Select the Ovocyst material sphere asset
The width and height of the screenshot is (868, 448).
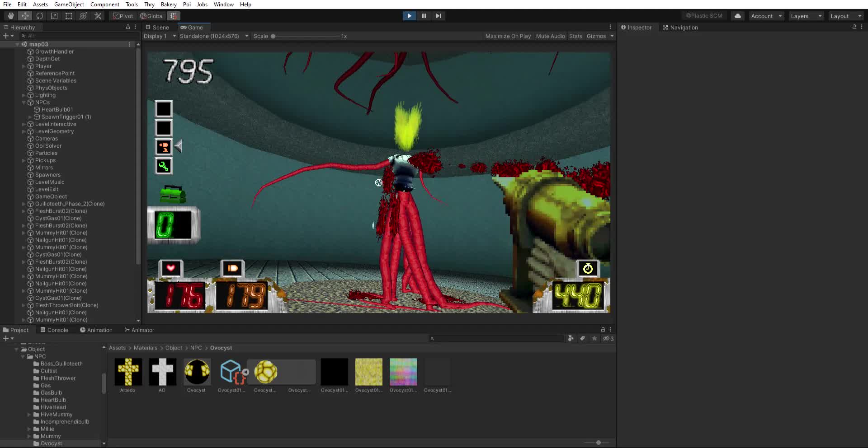pyautogui.click(x=197, y=372)
